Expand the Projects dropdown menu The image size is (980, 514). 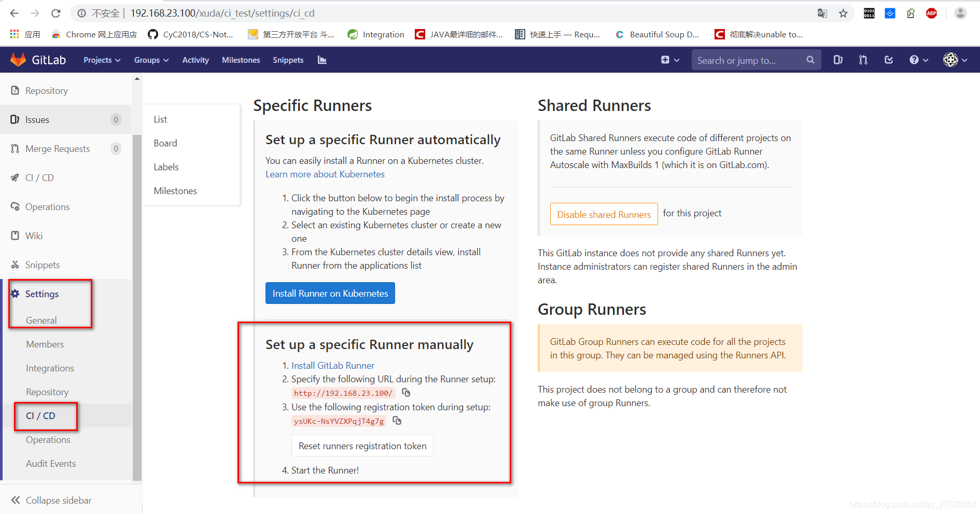click(x=102, y=60)
